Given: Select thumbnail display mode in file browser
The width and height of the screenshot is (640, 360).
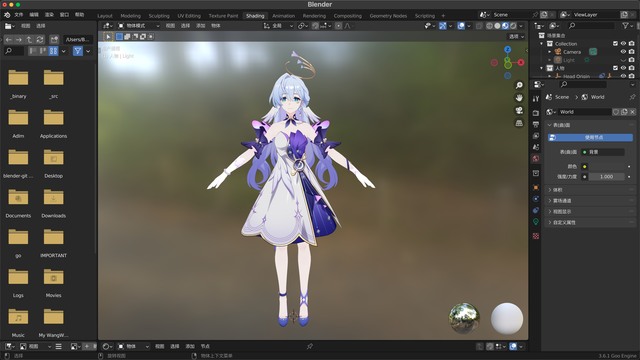Looking at the screenshot, I should 53,51.
